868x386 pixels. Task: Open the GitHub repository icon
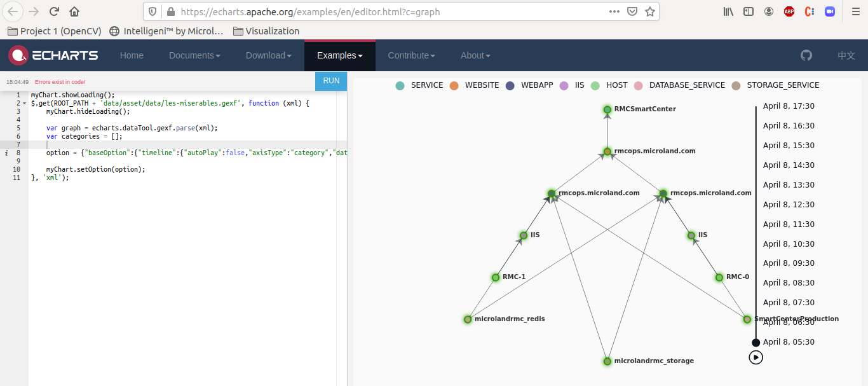tap(806, 55)
